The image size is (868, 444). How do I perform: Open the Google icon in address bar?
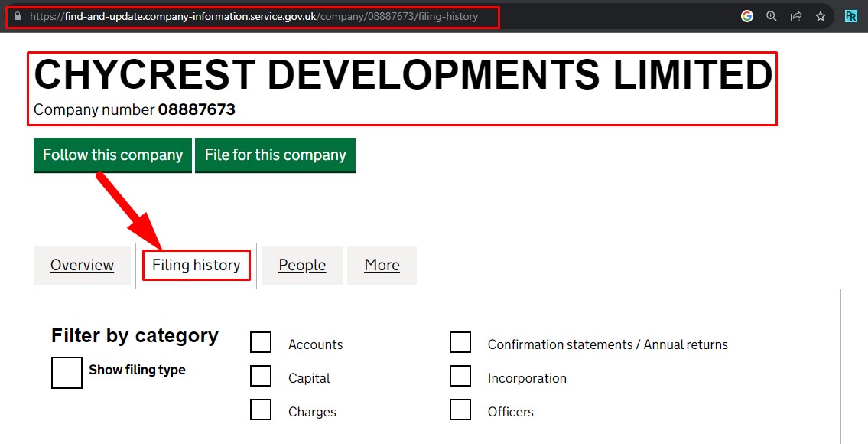746,16
